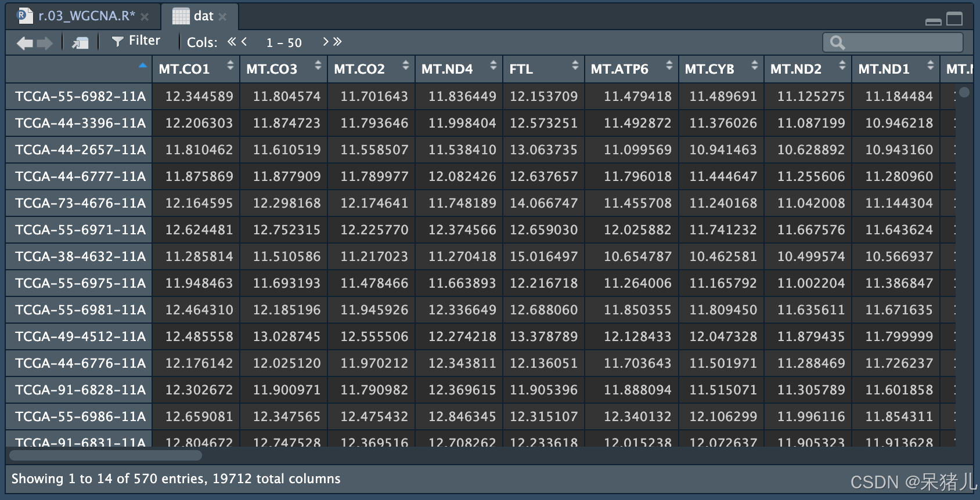Select row TCGA-38-4632-11A
The image size is (980, 500).
(80, 256)
